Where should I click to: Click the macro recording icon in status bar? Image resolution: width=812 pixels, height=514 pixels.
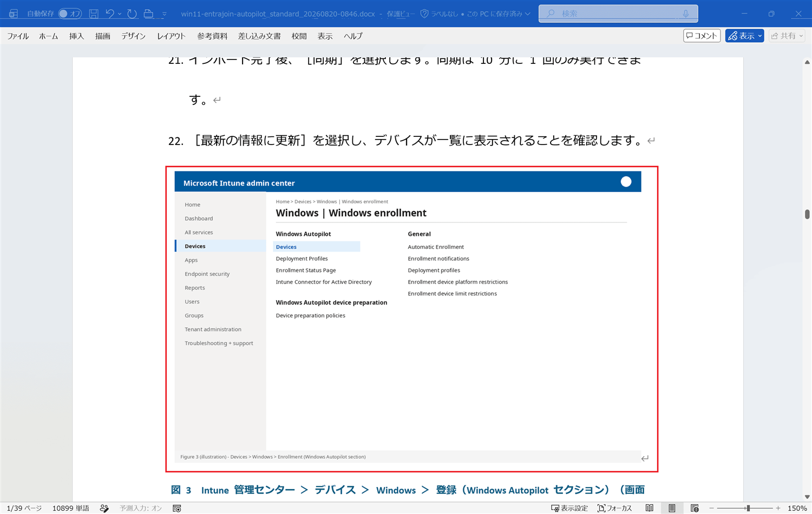click(x=176, y=508)
